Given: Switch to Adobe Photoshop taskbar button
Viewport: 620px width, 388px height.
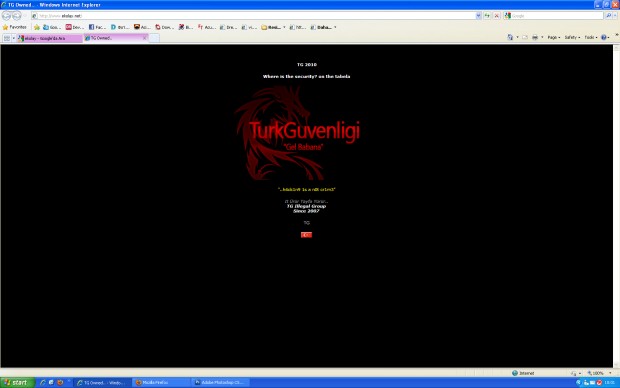Looking at the screenshot, I should point(221,382).
